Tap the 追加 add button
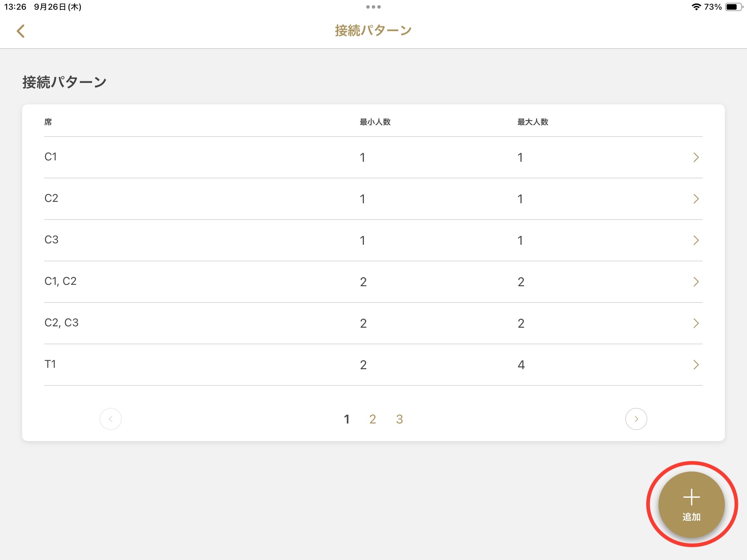This screenshot has width=747, height=560. [x=691, y=504]
